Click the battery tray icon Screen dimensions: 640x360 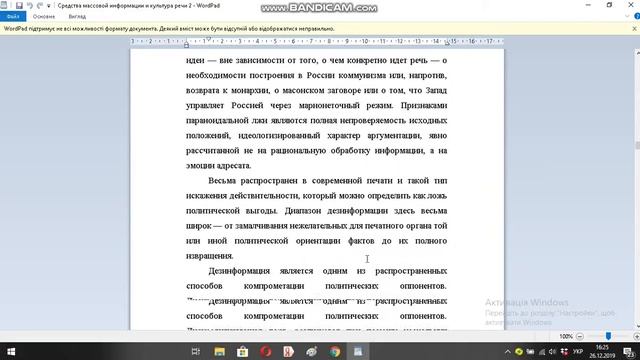(530, 351)
